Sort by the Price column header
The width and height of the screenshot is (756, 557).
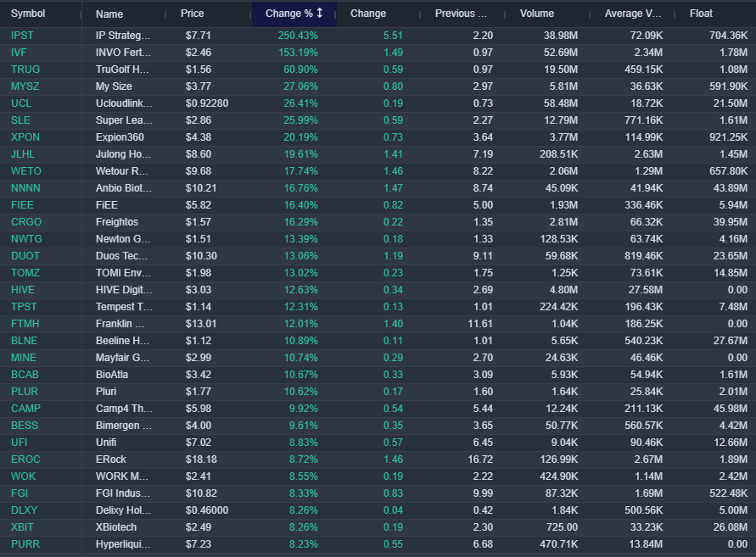point(192,14)
